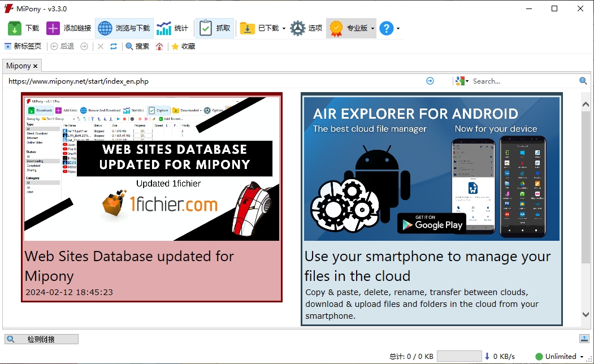Click the 总计 transfer progress bar

459,356
